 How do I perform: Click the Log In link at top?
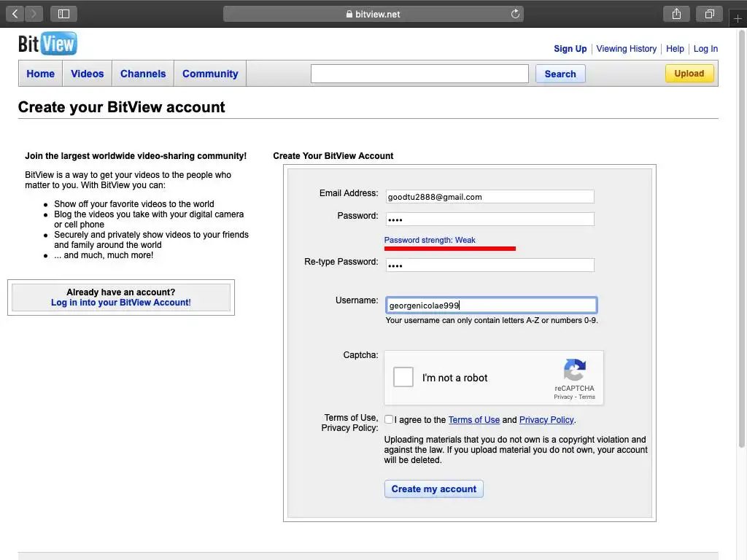(705, 49)
